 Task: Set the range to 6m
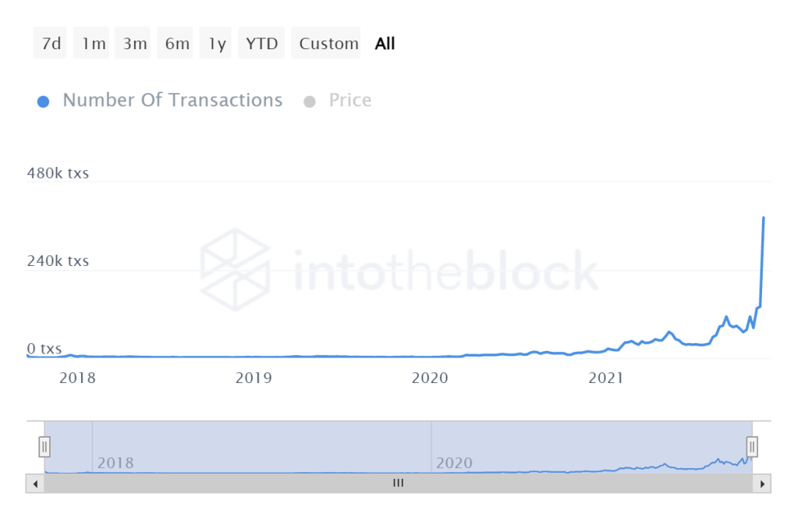click(x=177, y=44)
